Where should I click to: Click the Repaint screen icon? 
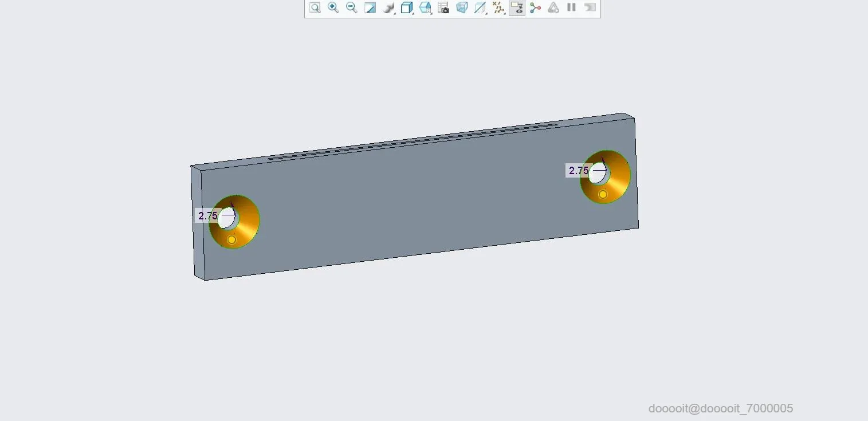pyautogui.click(x=370, y=7)
